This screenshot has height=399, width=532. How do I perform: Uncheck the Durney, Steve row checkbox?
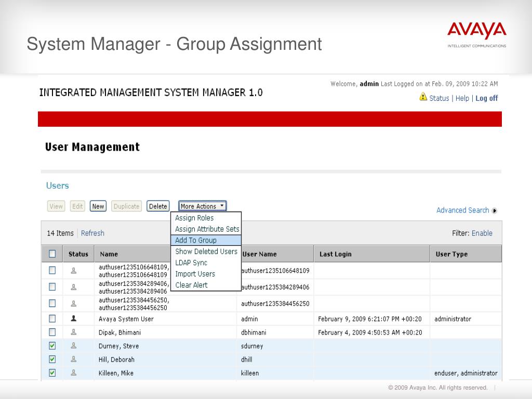click(52, 345)
